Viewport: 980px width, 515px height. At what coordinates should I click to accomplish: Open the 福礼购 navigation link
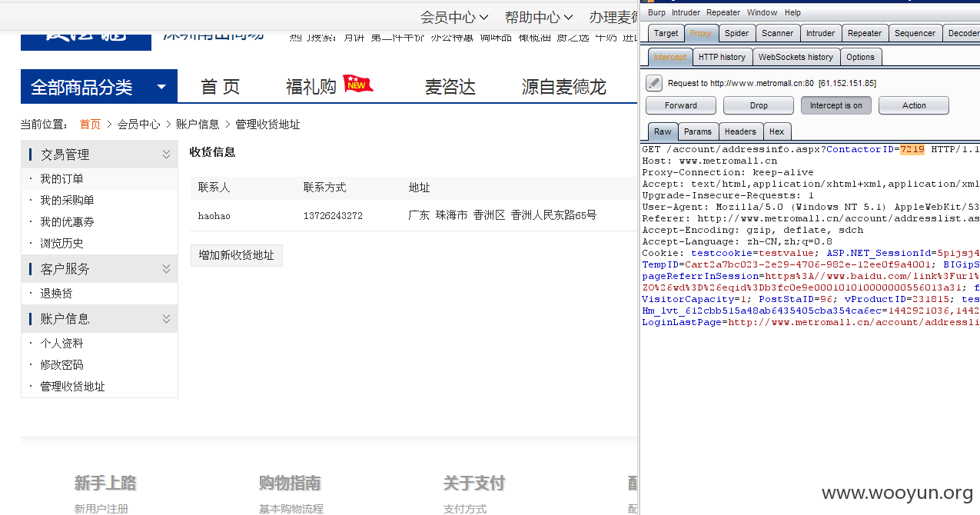point(311,87)
